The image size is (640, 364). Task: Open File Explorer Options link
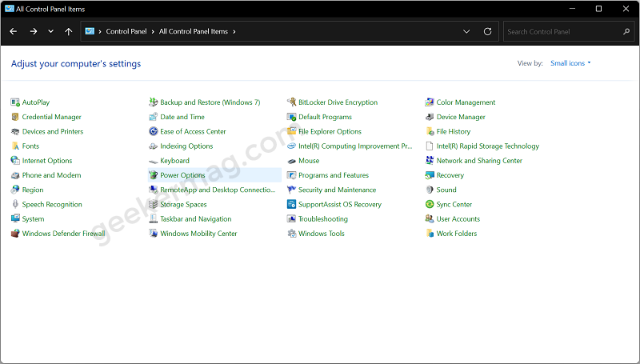point(330,131)
